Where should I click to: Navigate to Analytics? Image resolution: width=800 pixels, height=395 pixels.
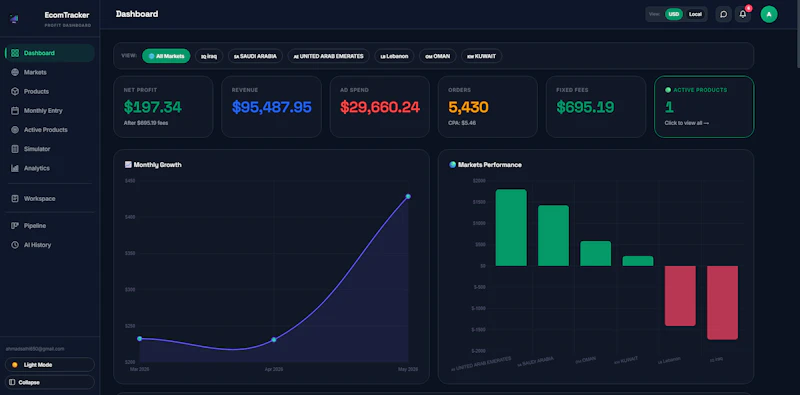tap(49, 168)
